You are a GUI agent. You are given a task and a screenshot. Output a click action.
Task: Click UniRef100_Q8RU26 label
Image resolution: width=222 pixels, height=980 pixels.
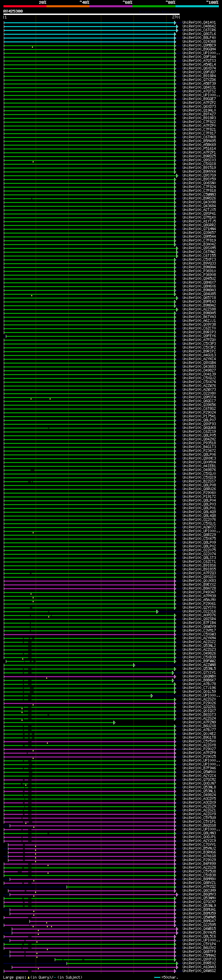click(199, 489)
